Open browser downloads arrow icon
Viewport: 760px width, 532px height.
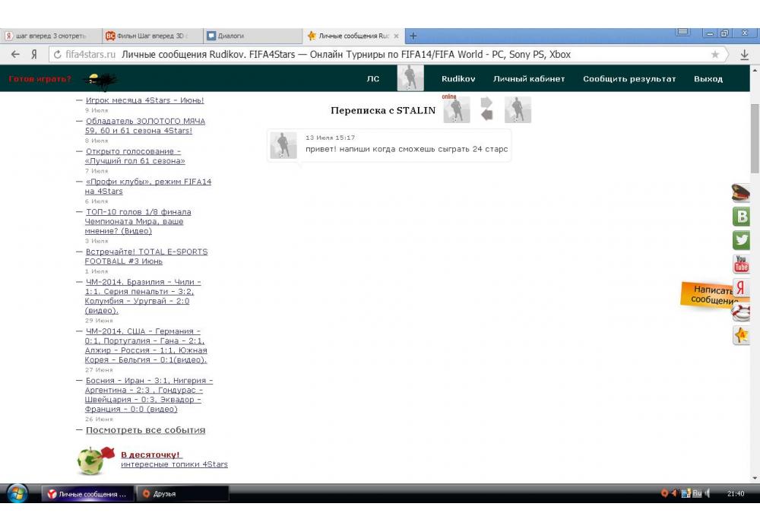point(744,55)
